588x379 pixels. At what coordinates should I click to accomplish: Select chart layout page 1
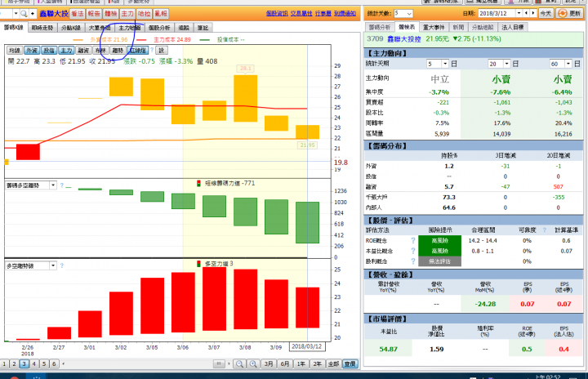click(4, 363)
